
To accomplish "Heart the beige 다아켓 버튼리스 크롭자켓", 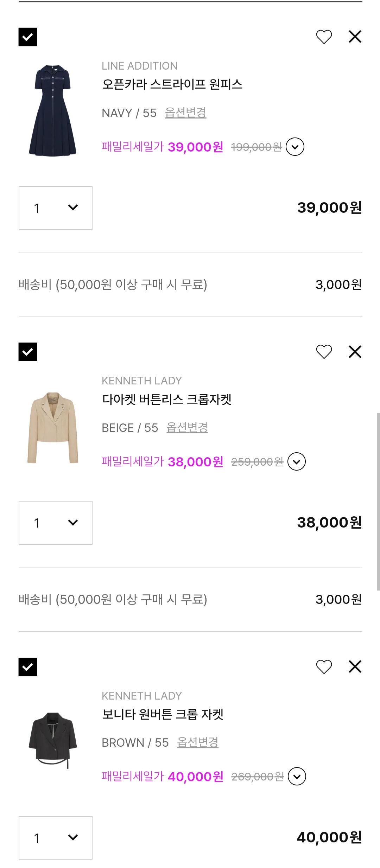I will pyautogui.click(x=324, y=352).
